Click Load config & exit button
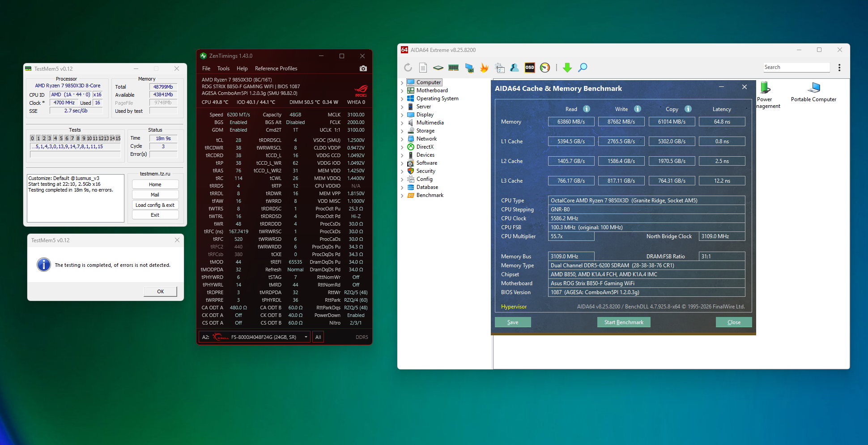This screenshot has width=868, height=445. click(x=155, y=205)
